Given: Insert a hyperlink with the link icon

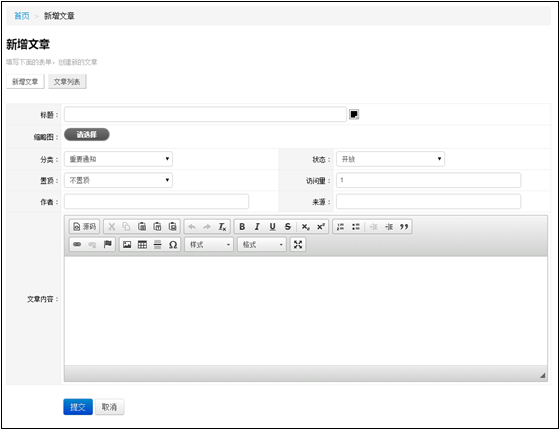Looking at the screenshot, I should coord(77,245).
